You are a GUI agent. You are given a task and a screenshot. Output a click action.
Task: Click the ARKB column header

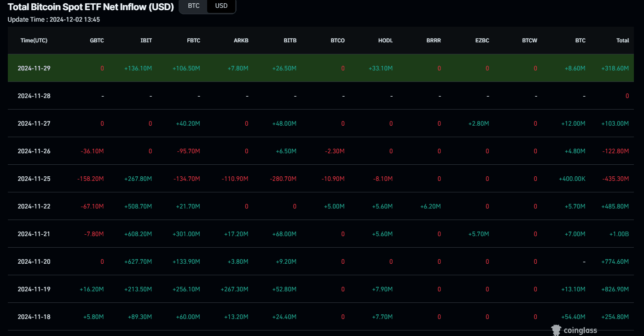tap(241, 41)
